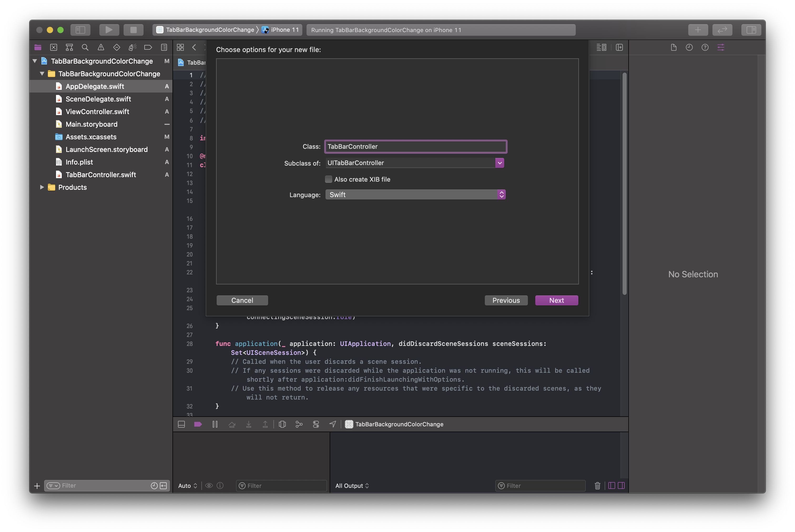The width and height of the screenshot is (795, 532).
Task: Select the iPhone 11 run destination
Action: (x=284, y=30)
